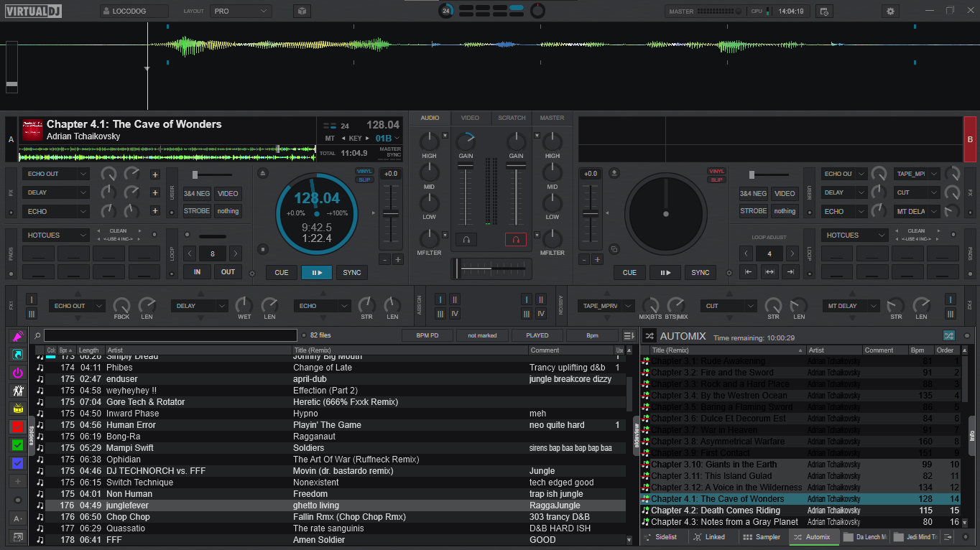Click CUE button on deck A

pyautogui.click(x=282, y=272)
